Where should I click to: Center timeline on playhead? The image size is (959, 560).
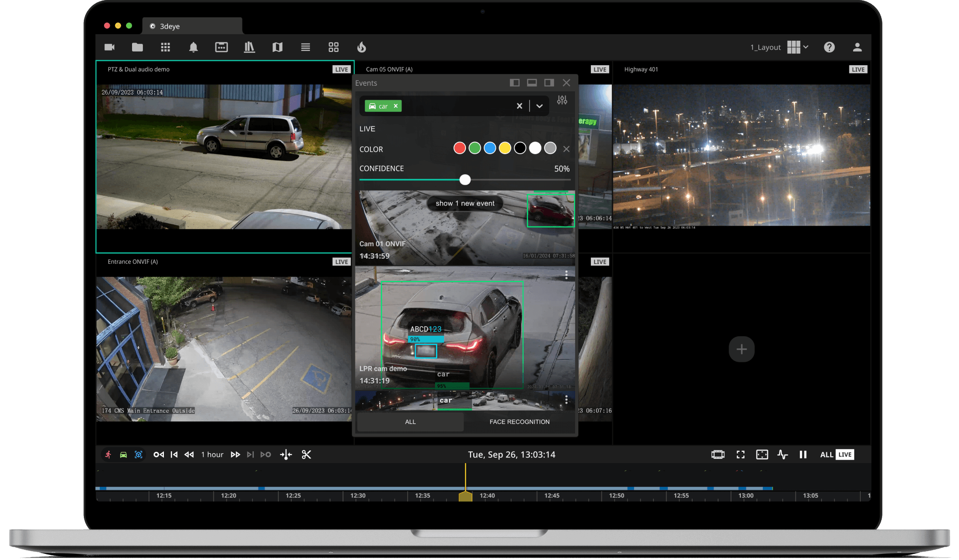coord(286,455)
